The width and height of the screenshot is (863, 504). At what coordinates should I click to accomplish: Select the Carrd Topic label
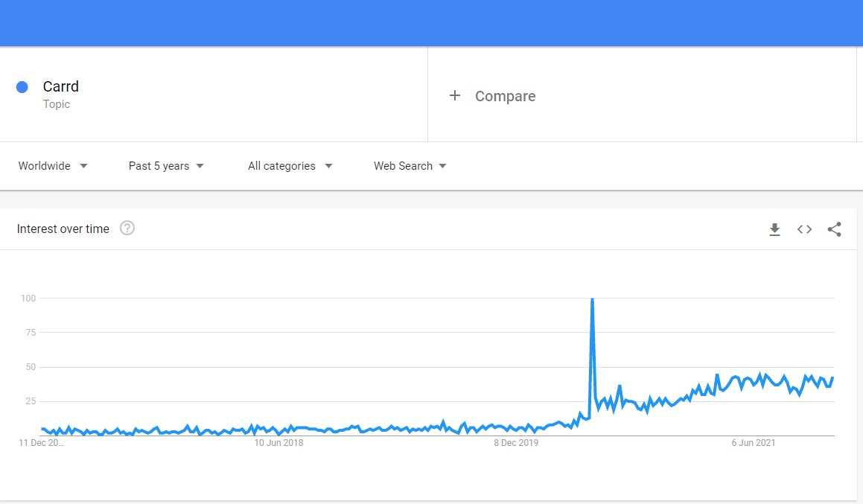click(x=61, y=86)
